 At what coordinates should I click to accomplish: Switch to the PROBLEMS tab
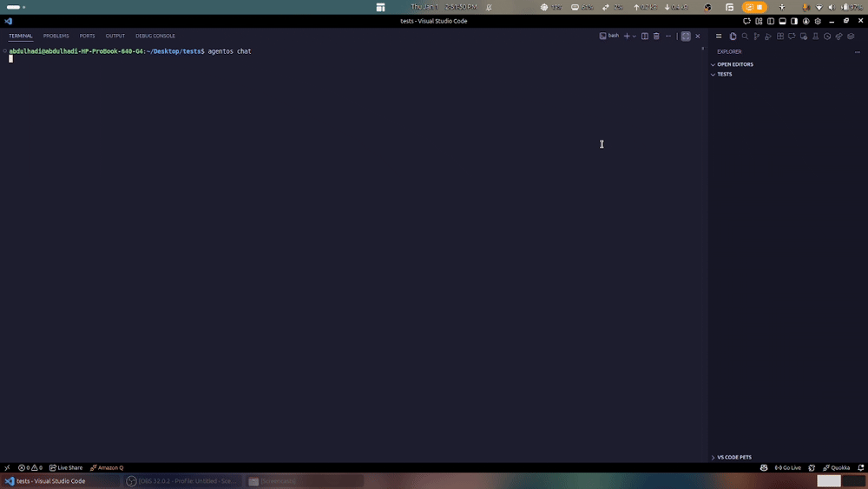point(56,36)
